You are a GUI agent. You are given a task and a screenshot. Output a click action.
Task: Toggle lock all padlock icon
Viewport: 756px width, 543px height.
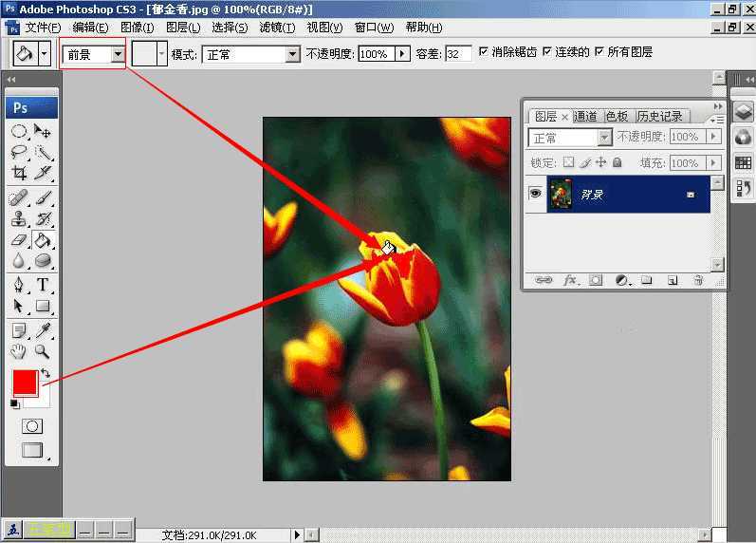[x=618, y=162]
